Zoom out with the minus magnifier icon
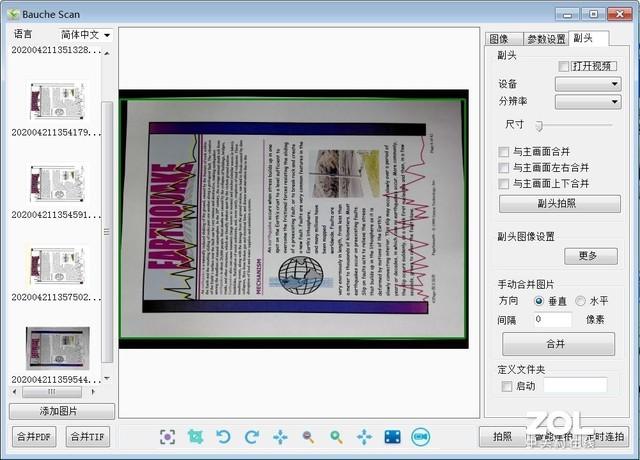Image resolution: width=640 pixels, height=460 pixels. coord(308,437)
